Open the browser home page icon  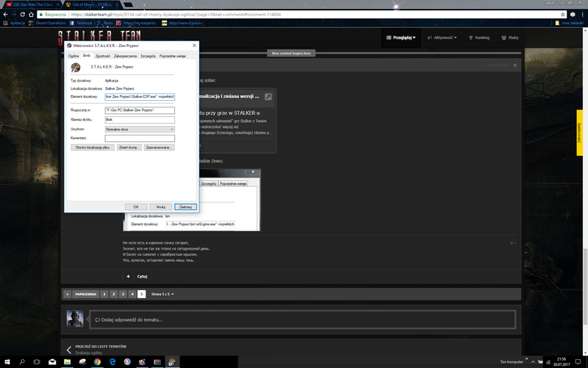click(31, 14)
